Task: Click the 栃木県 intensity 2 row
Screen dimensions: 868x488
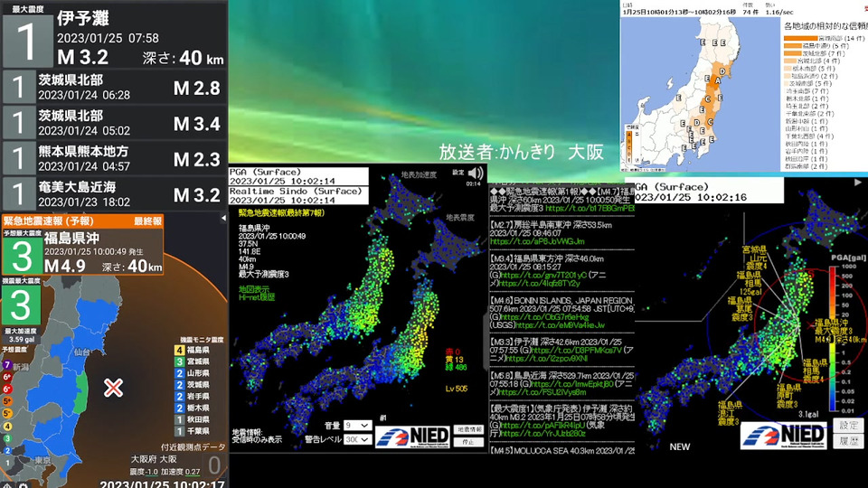Action: (193, 408)
